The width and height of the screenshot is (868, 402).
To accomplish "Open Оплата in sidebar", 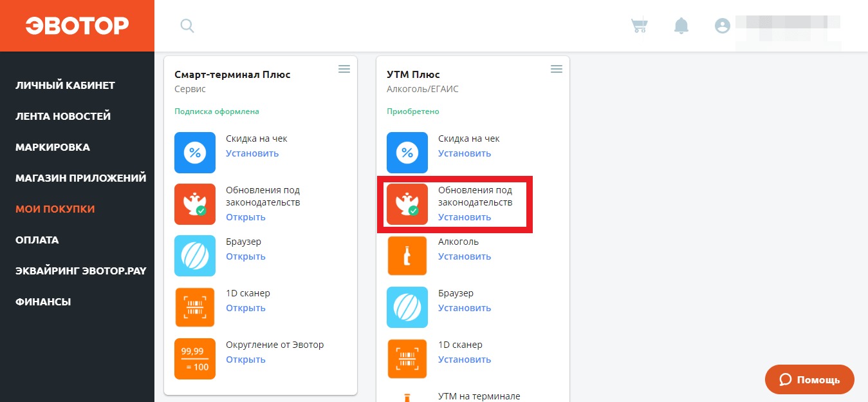I will [x=37, y=240].
